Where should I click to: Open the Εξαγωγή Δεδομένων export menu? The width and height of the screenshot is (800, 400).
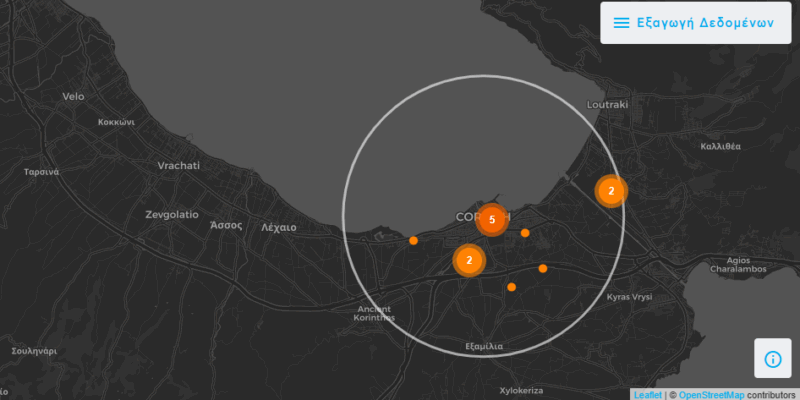pyautogui.click(x=693, y=23)
